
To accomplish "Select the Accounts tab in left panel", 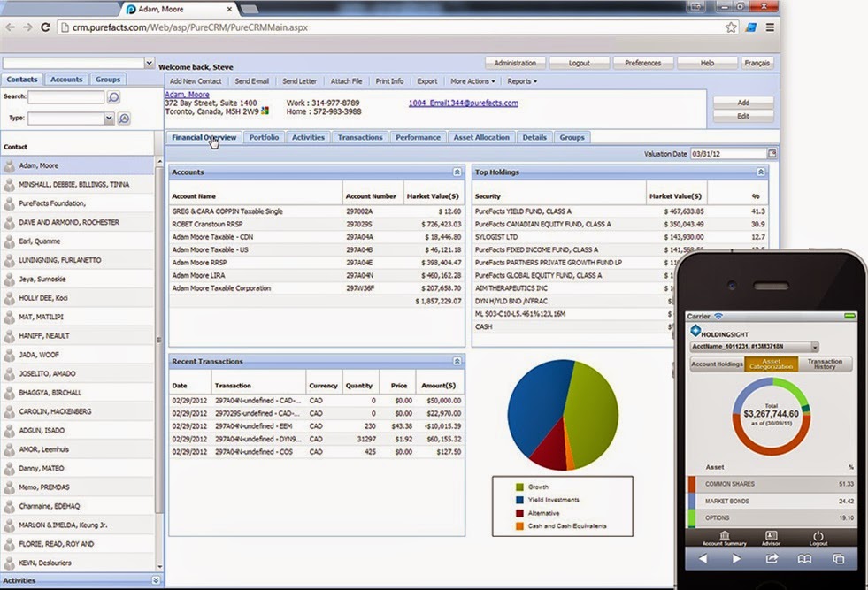I will point(65,80).
